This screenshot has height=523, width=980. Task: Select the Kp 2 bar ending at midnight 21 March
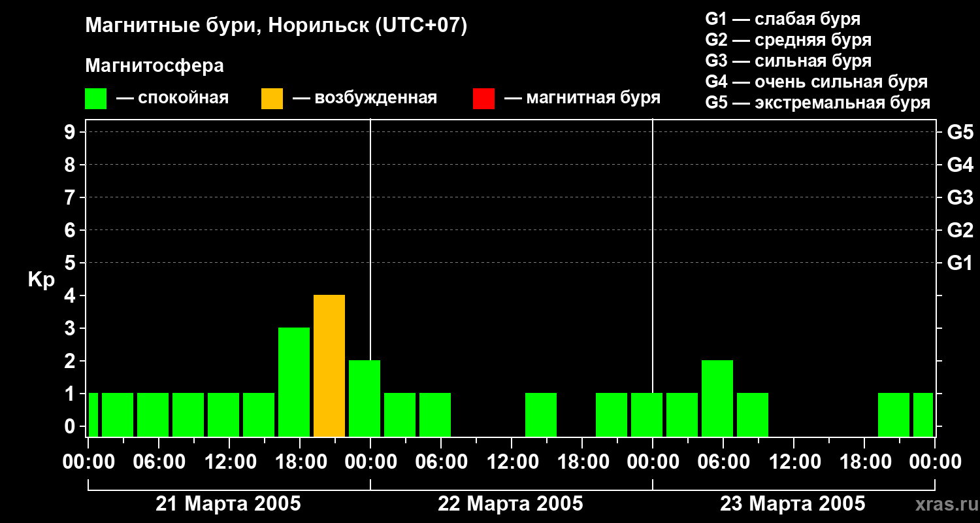click(x=365, y=399)
